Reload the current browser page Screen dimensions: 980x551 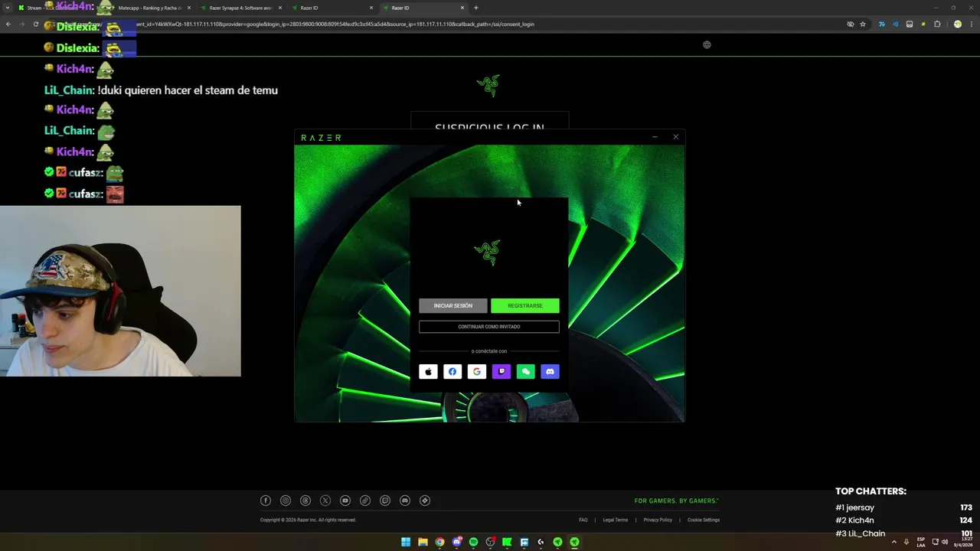[35, 24]
